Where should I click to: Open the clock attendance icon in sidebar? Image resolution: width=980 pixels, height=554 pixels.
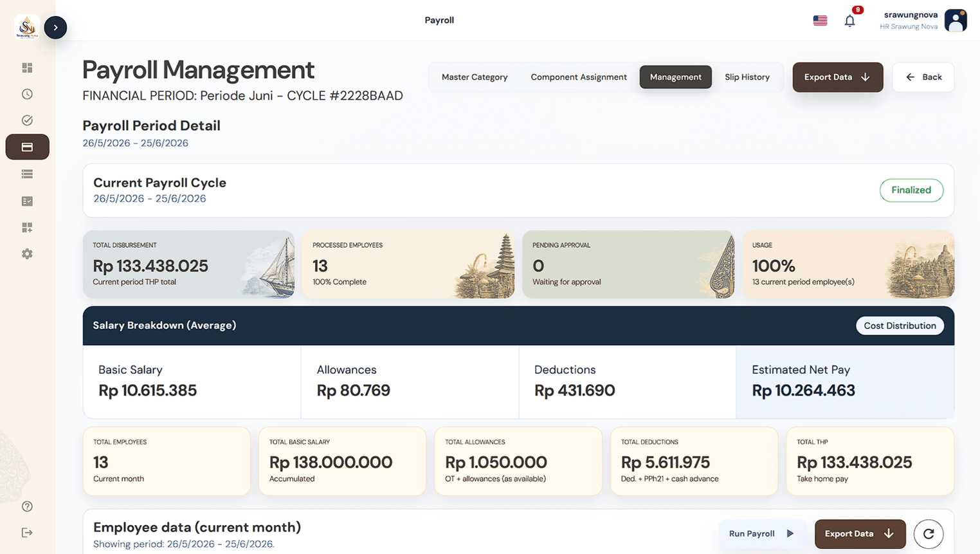coord(27,94)
